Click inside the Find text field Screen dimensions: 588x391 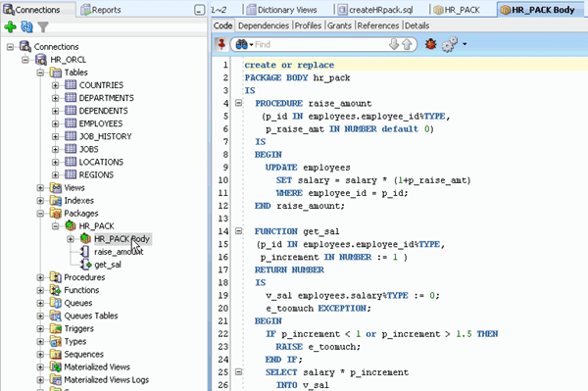point(320,45)
